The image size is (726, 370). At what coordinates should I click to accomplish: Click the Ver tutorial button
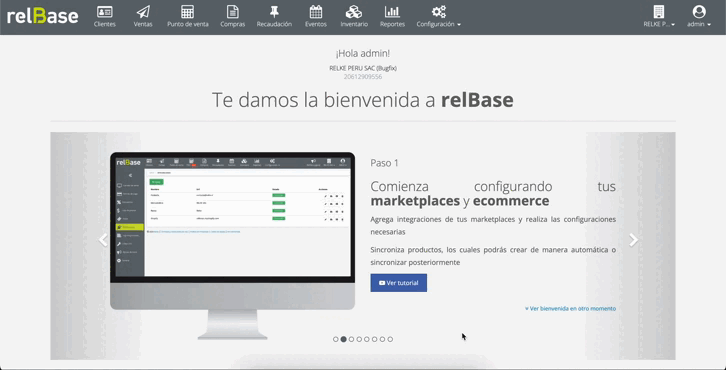coord(399,283)
